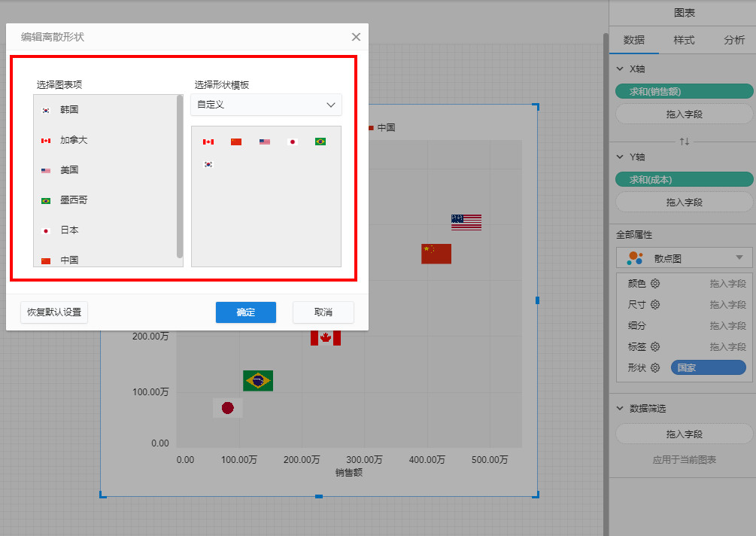Image resolution: width=756 pixels, height=536 pixels.
Task: Select 日本 in chart item list
Action: tap(105, 230)
